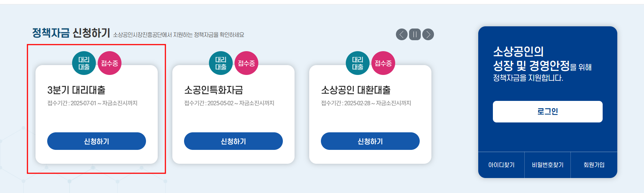This screenshot has width=644, height=193.
Task: Open 비밀번호찾기 link
Action: (547, 165)
